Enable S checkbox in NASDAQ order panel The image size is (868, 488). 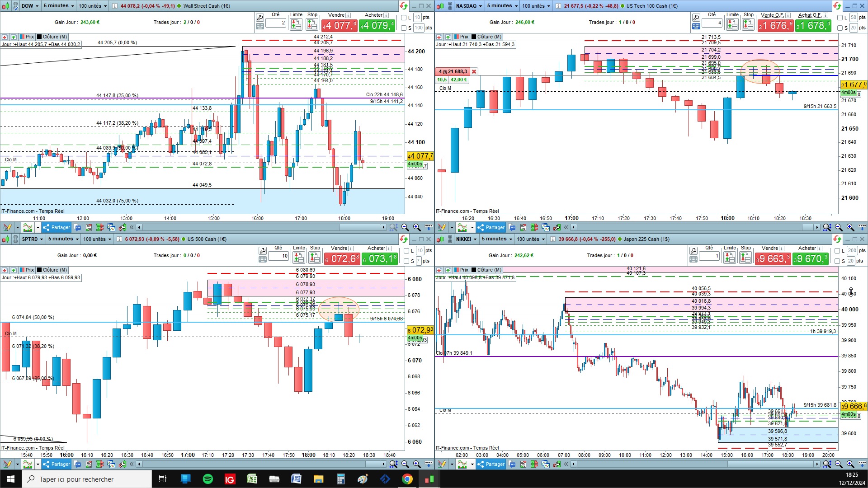840,28
